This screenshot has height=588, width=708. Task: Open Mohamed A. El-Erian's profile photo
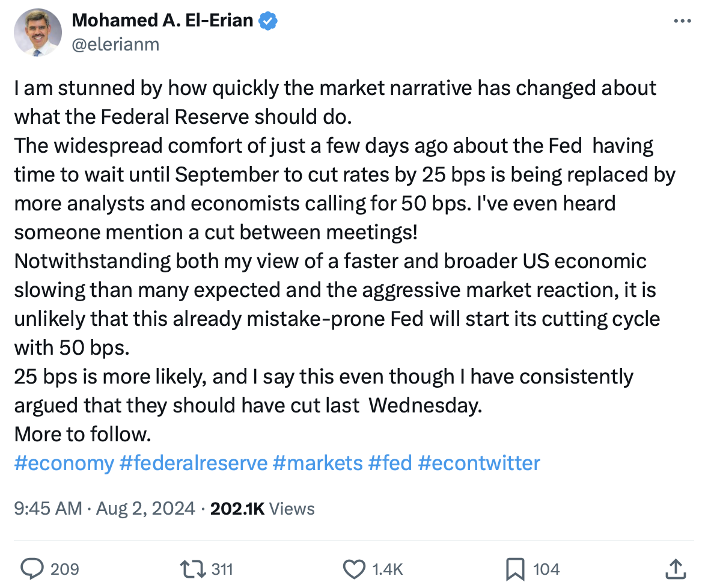[x=38, y=33]
